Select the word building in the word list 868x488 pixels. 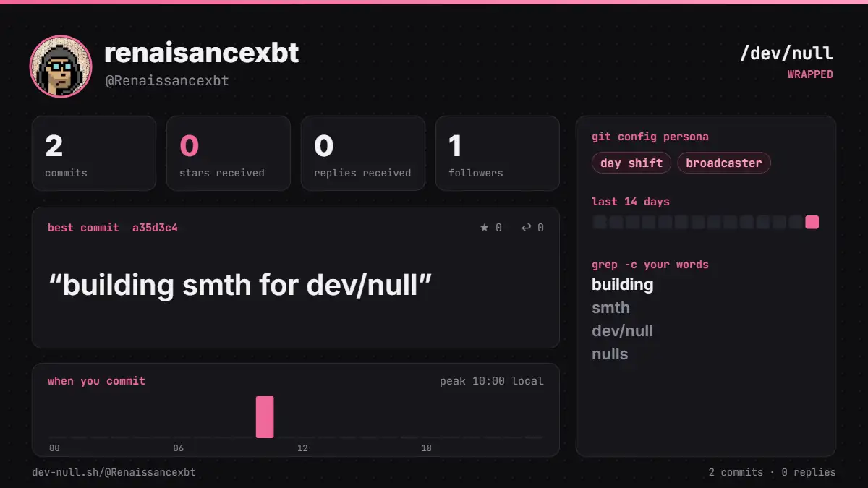point(623,285)
